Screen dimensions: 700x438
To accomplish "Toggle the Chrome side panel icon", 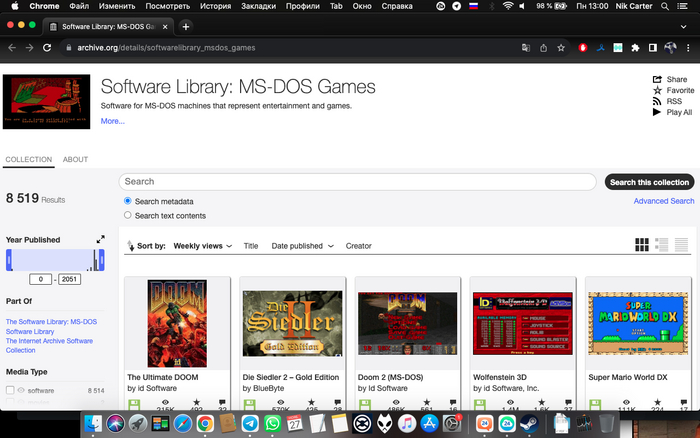I will (653, 48).
